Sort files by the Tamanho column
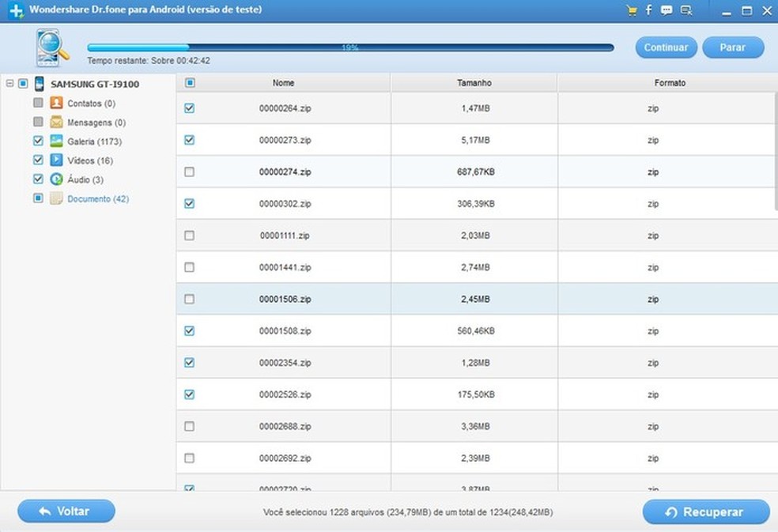 [x=474, y=82]
